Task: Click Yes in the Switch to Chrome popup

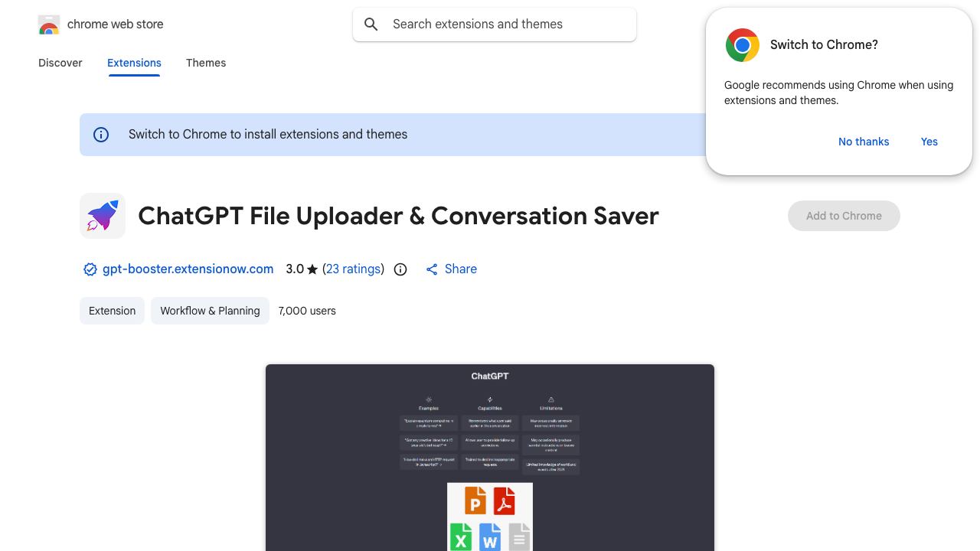Action: click(929, 142)
